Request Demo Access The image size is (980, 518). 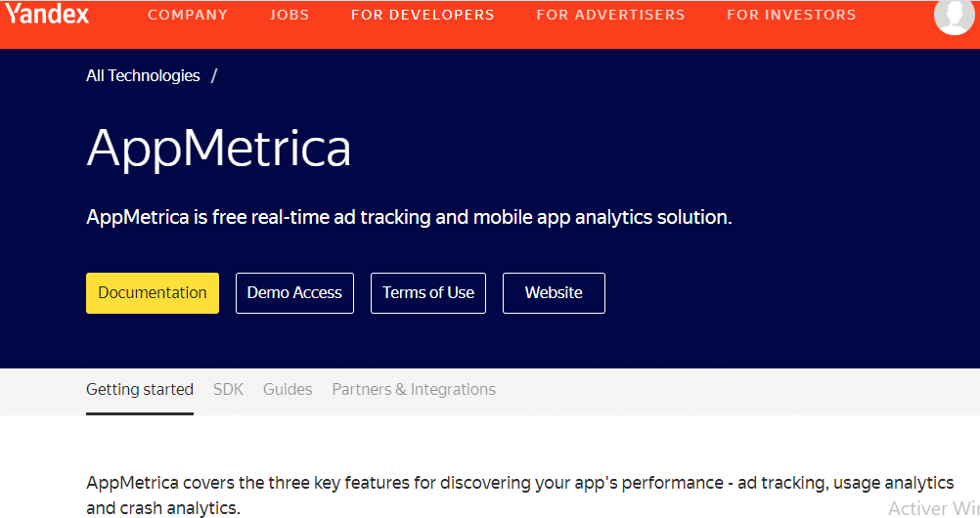point(294,293)
